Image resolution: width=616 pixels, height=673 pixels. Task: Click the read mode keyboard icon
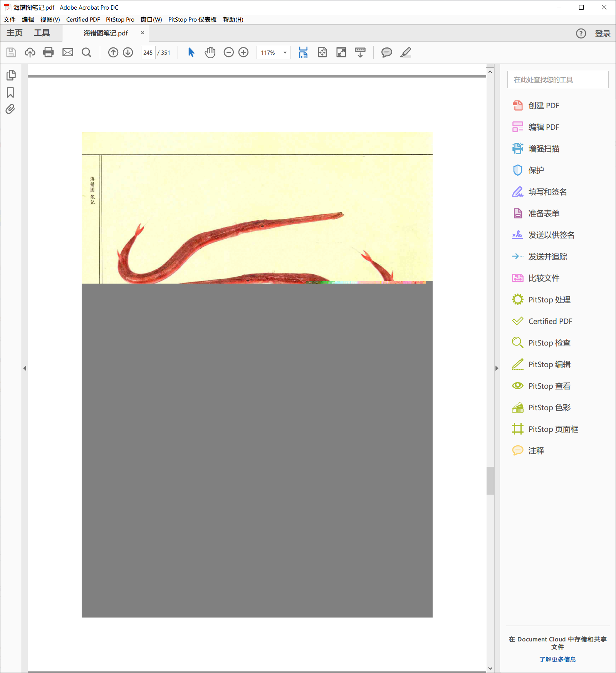(360, 52)
